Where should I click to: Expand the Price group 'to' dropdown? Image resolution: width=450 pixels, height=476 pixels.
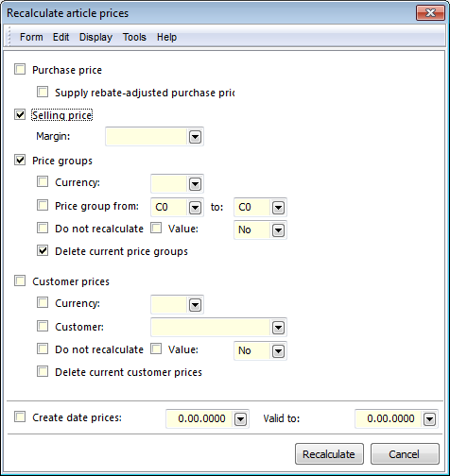coord(278,208)
